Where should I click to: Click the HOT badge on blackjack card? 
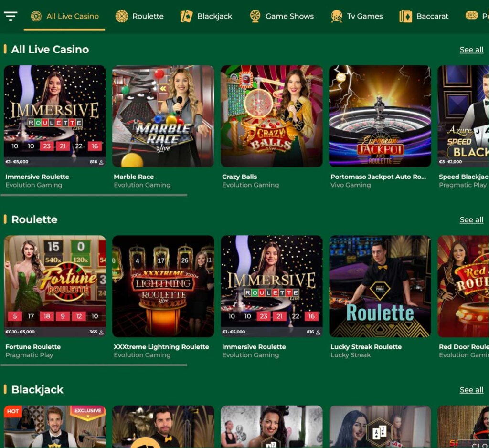(13, 411)
